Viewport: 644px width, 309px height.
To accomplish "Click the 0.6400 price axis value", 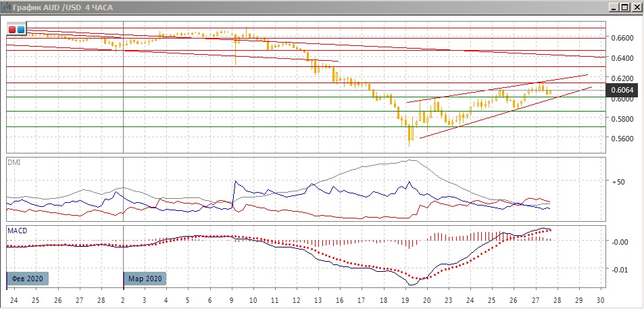I will (622, 58).
